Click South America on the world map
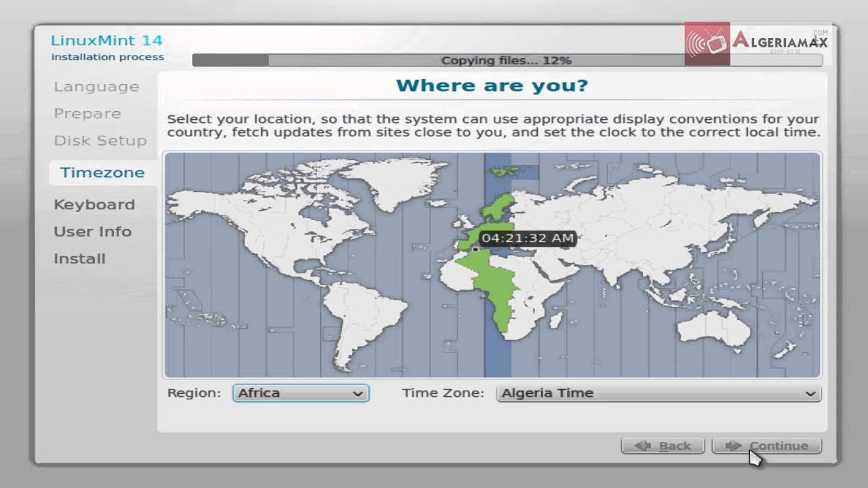The height and width of the screenshot is (488, 868). 365,324
